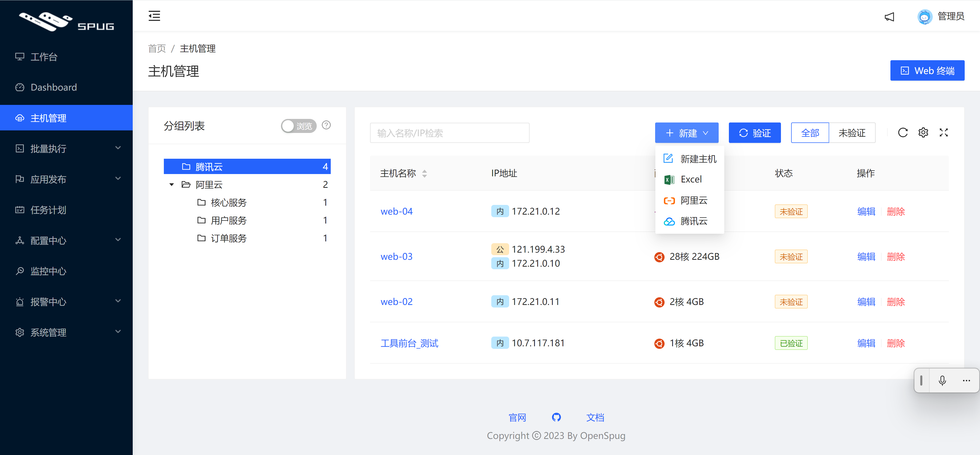The height and width of the screenshot is (455, 980).
Task: Click the group list help question icon
Action: (x=326, y=125)
